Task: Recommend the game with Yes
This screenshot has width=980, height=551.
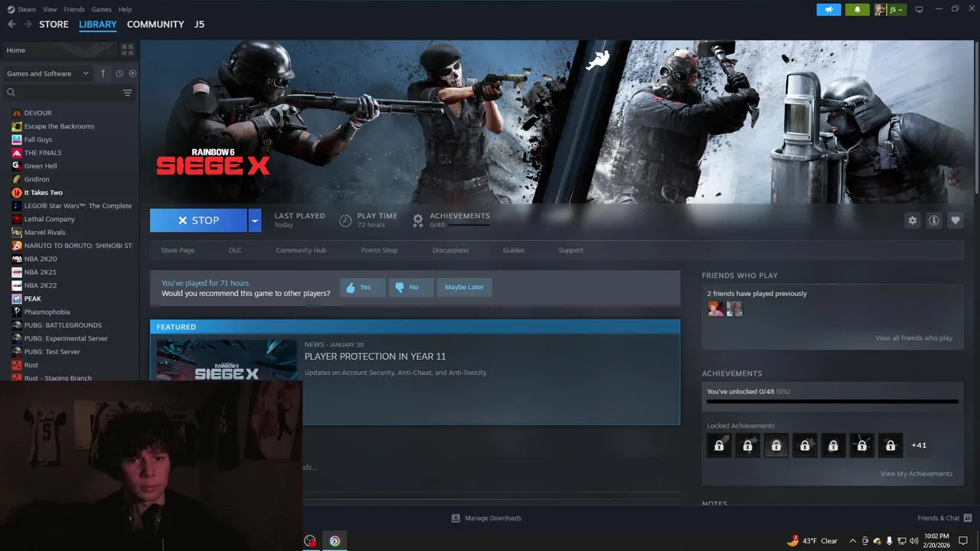Action: [362, 287]
